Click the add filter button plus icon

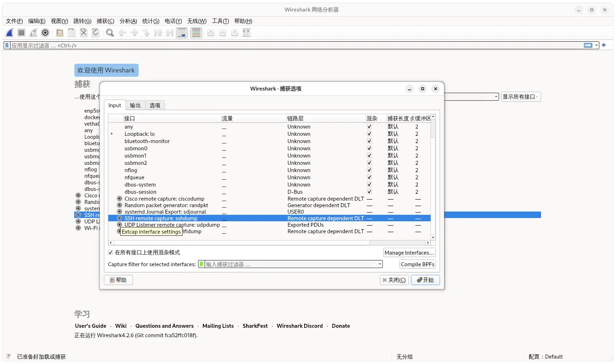point(604,45)
